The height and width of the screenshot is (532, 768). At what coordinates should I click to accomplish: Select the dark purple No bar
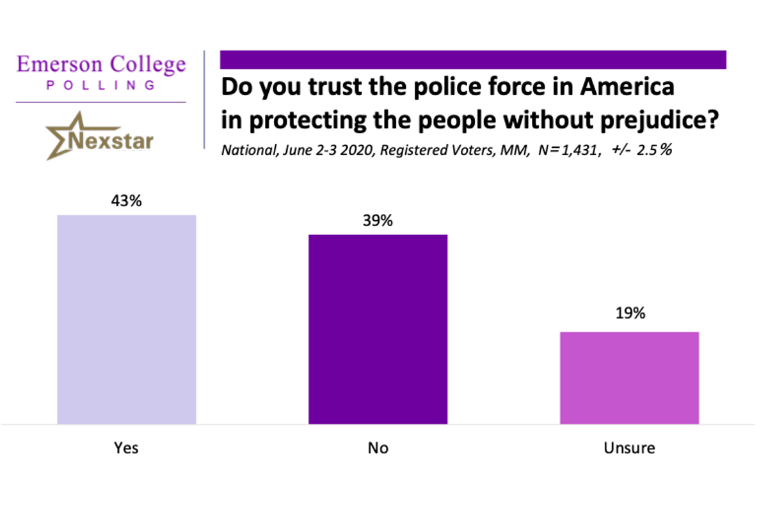coord(378,329)
